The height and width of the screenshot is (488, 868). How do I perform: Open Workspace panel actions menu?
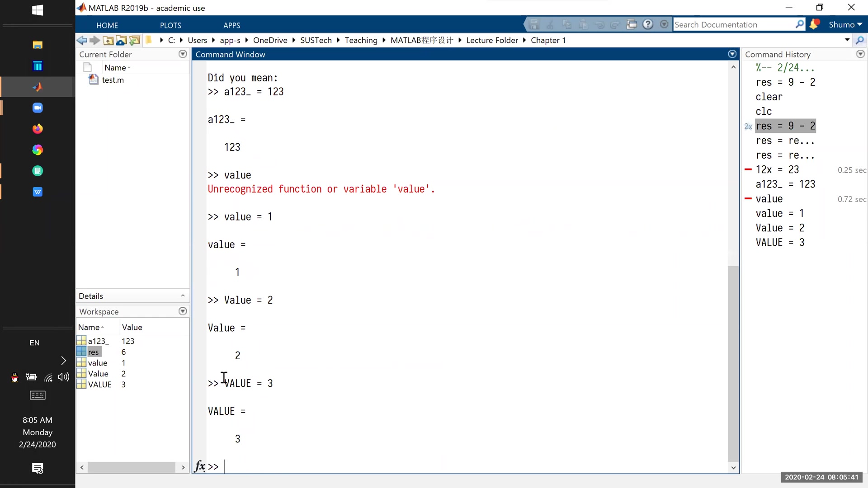(183, 311)
